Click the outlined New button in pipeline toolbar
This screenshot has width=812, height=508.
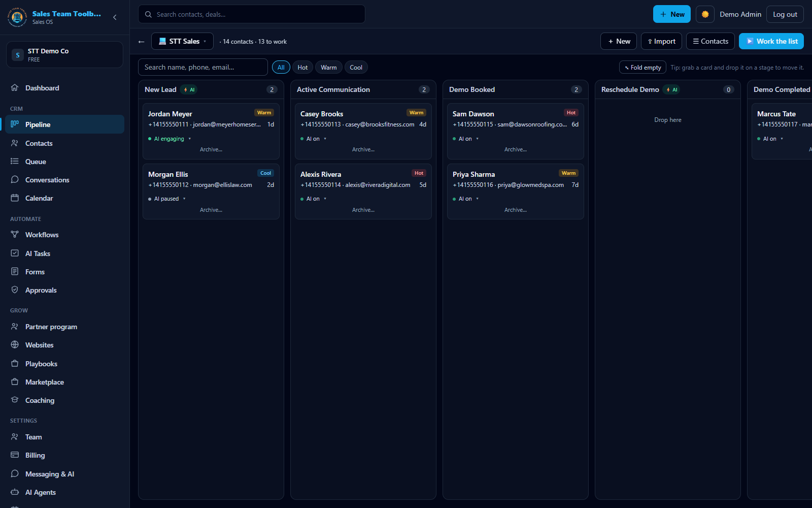click(619, 41)
